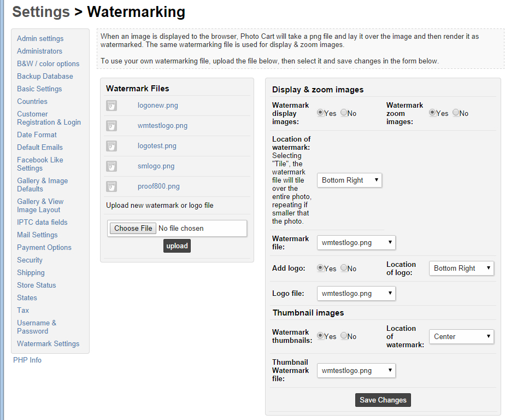This screenshot has width=505, height=420.
Task: Click the upload button
Action: pyautogui.click(x=177, y=246)
